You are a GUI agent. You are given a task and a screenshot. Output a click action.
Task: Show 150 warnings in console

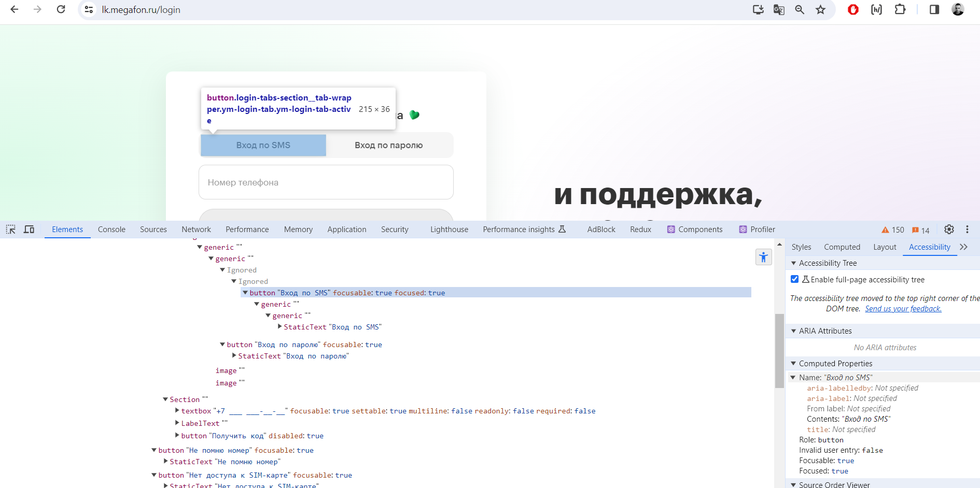pos(893,230)
